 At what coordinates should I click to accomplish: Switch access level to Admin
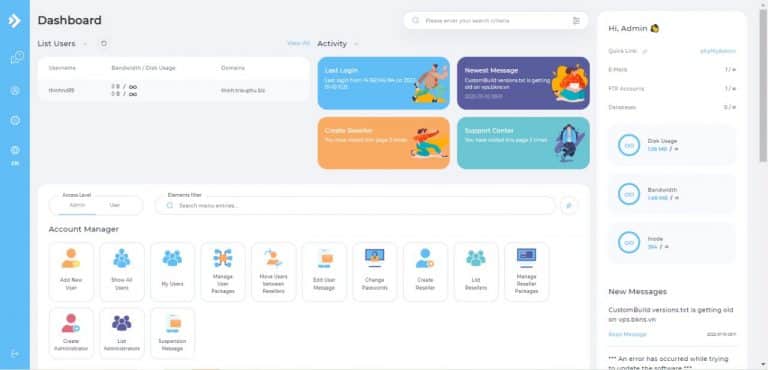(77, 205)
